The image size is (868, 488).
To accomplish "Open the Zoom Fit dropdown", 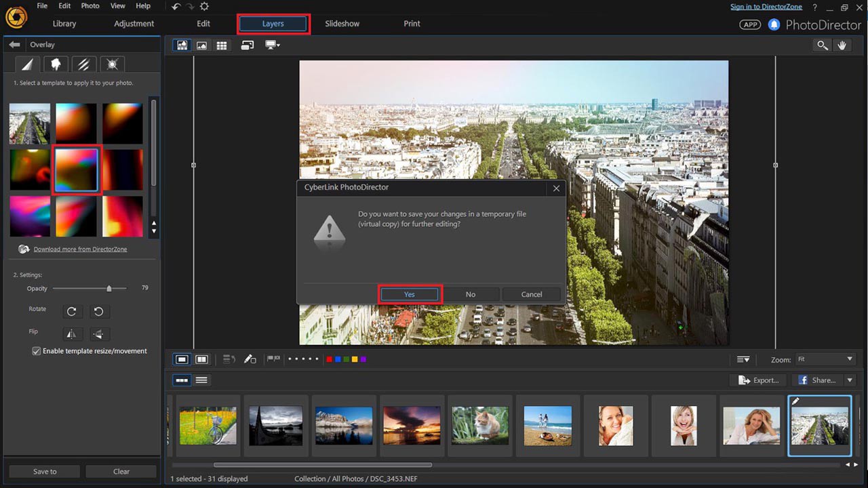I will [x=825, y=359].
